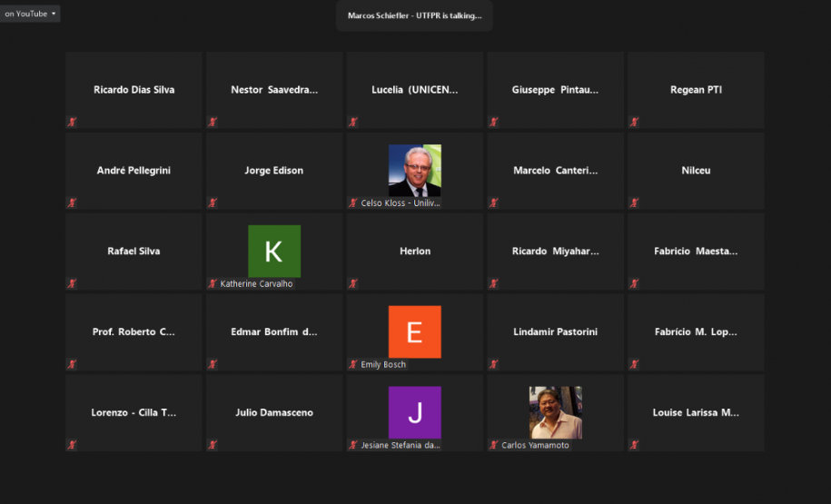831x504 pixels.
Task: Select Lindamir Pastorini's participant tile
Action: click(x=555, y=332)
